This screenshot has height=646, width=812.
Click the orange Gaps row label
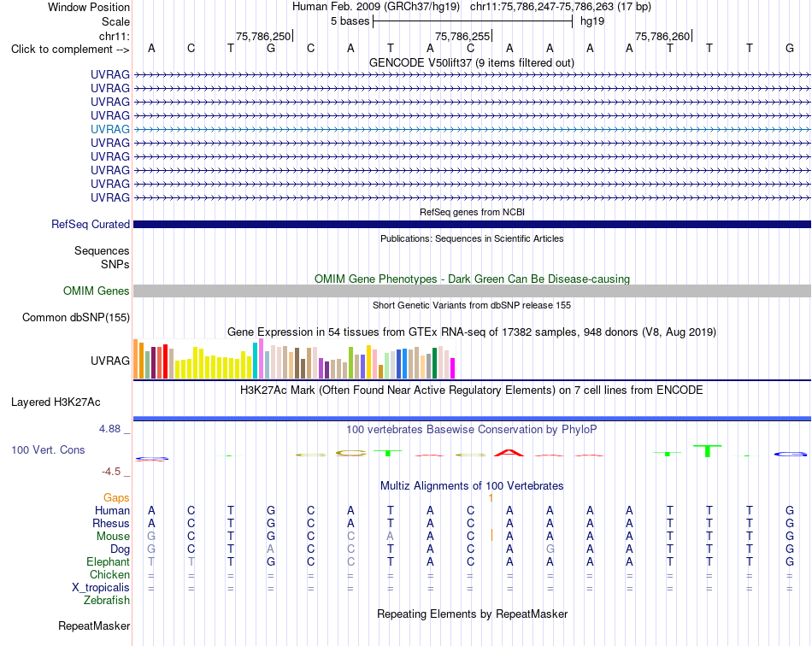(x=116, y=497)
